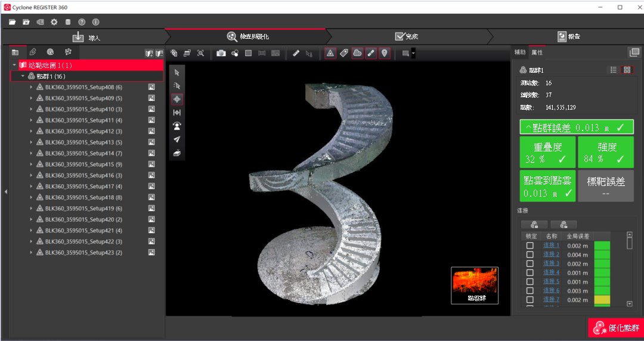Expand BLK360_3595015_Setup423 node
Screen dimensions: 644x341
click(x=31, y=252)
